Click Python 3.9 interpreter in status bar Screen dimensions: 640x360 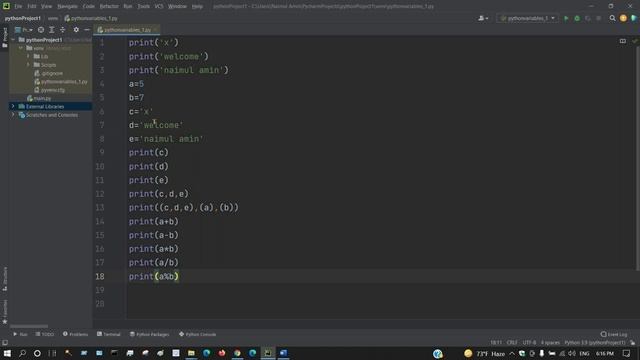pyautogui.click(x=595, y=342)
